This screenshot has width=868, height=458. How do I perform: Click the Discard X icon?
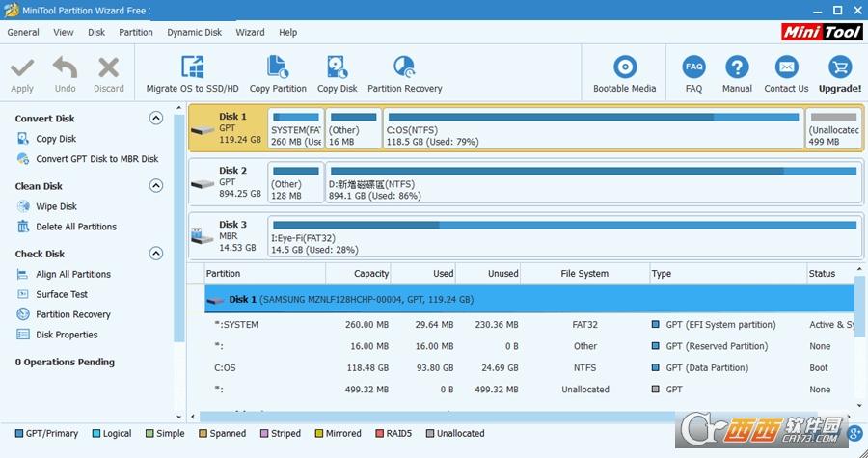tap(108, 68)
